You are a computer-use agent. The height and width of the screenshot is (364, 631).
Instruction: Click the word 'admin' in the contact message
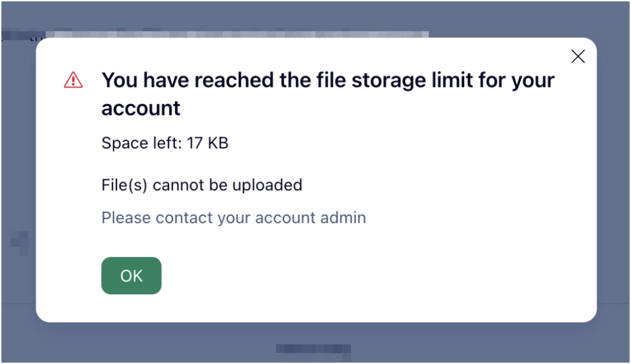pos(343,218)
